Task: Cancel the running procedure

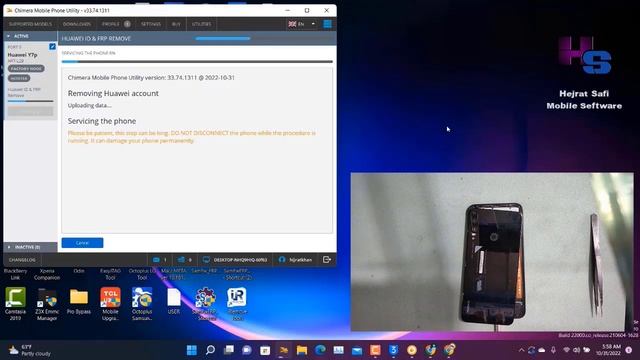Action: (82, 243)
